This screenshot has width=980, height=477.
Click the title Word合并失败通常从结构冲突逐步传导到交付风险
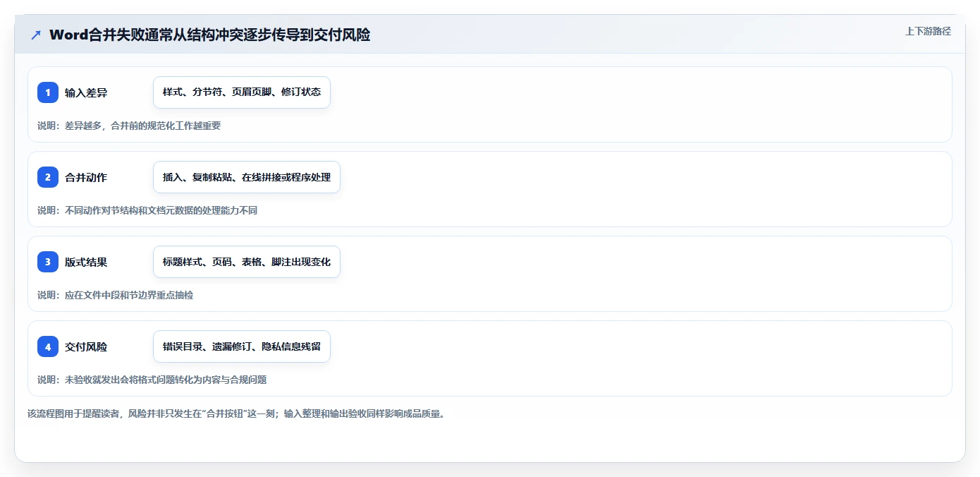pos(209,35)
